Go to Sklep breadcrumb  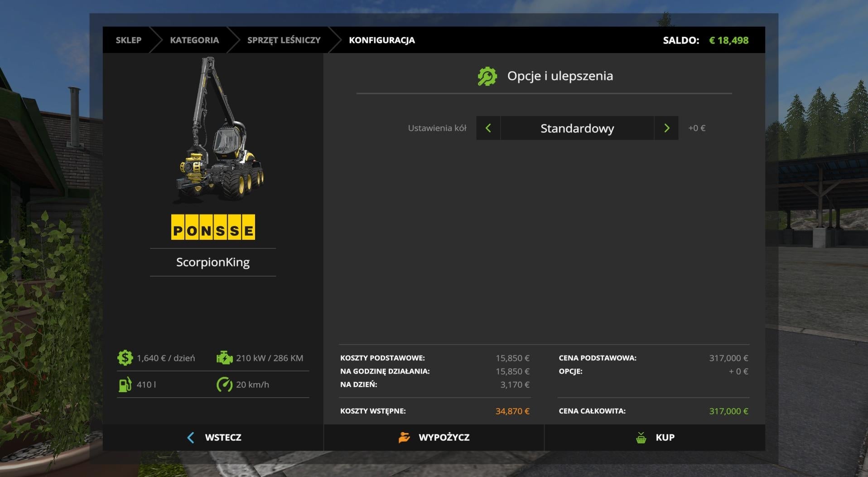pos(128,40)
